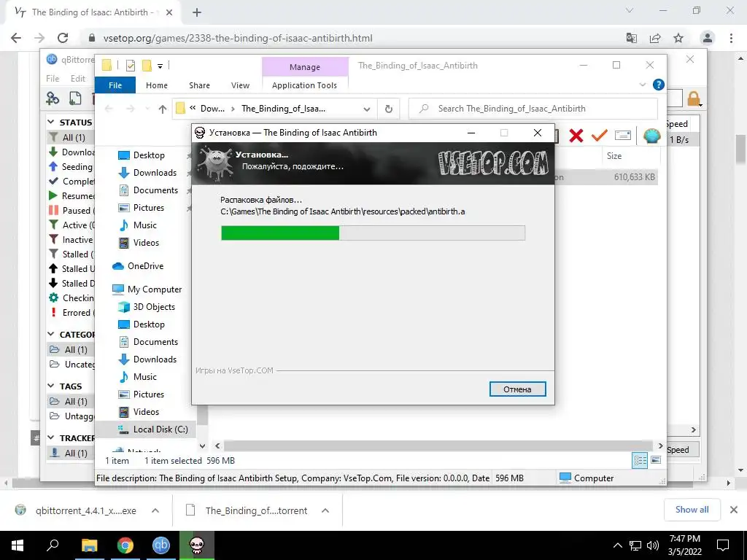Collapse the STATUS section in qBittorrent
Image resolution: width=747 pixels, height=560 pixels.
[x=51, y=122]
